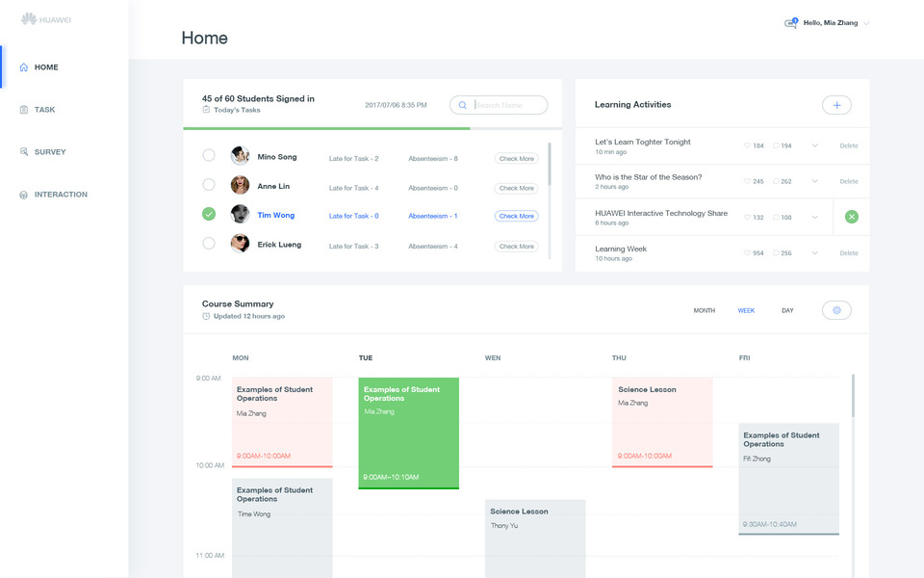Select Anne Lin's radio circle
924x578 pixels.
click(x=209, y=185)
